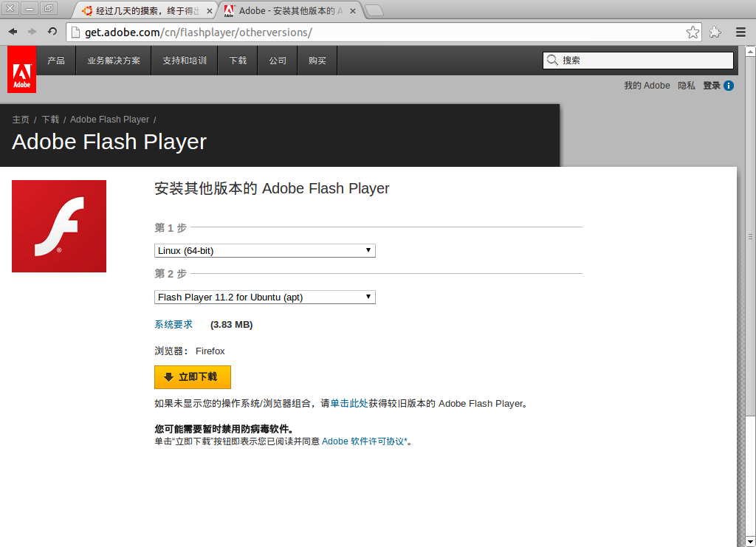
Task: Reload the page with the refresh icon
Action: pyautogui.click(x=52, y=32)
